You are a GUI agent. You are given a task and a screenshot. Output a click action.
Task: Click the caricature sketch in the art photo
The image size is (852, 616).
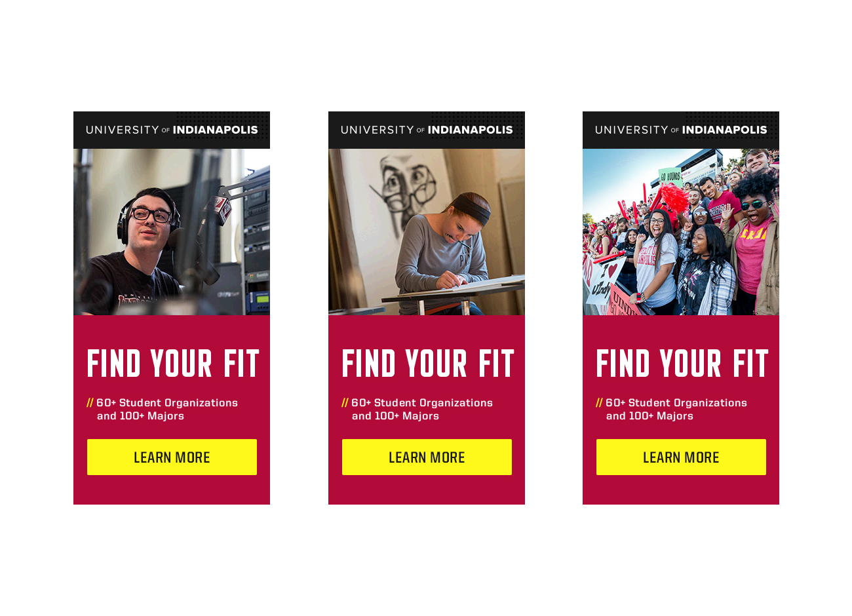click(406, 190)
